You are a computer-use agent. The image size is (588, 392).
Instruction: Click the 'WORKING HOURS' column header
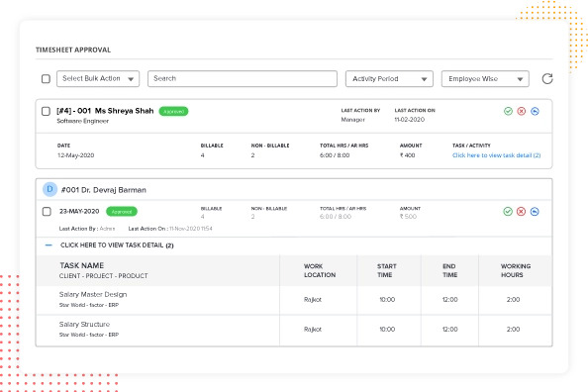click(x=516, y=270)
